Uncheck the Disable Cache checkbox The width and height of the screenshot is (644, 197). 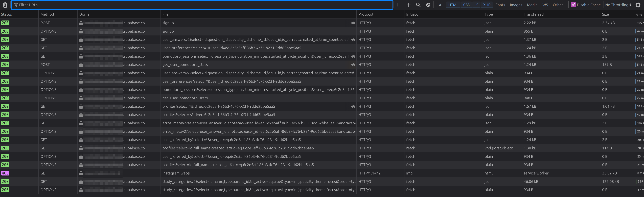[x=573, y=5]
